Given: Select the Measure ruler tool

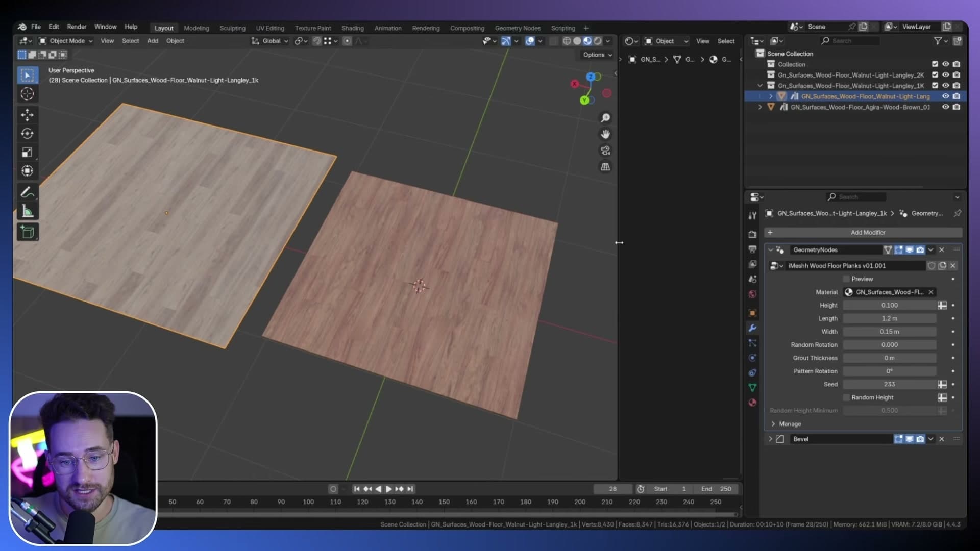Looking at the screenshot, I should pyautogui.click(x=27, y=211).
